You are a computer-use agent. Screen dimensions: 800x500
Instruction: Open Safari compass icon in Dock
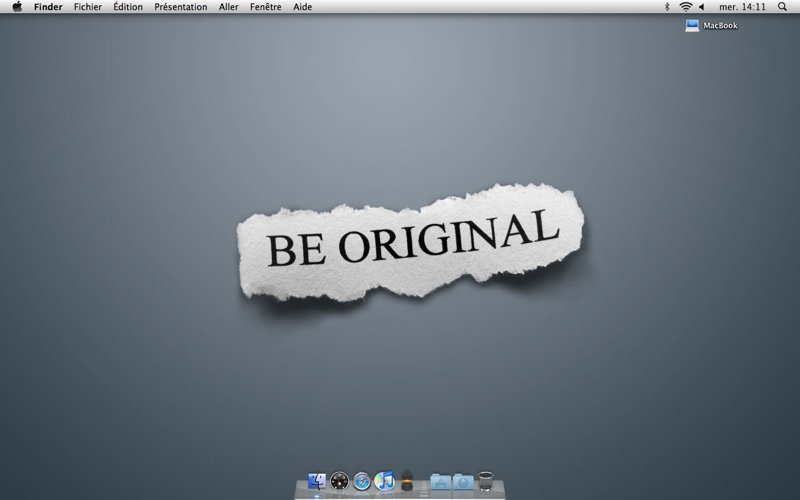[362, 481]
